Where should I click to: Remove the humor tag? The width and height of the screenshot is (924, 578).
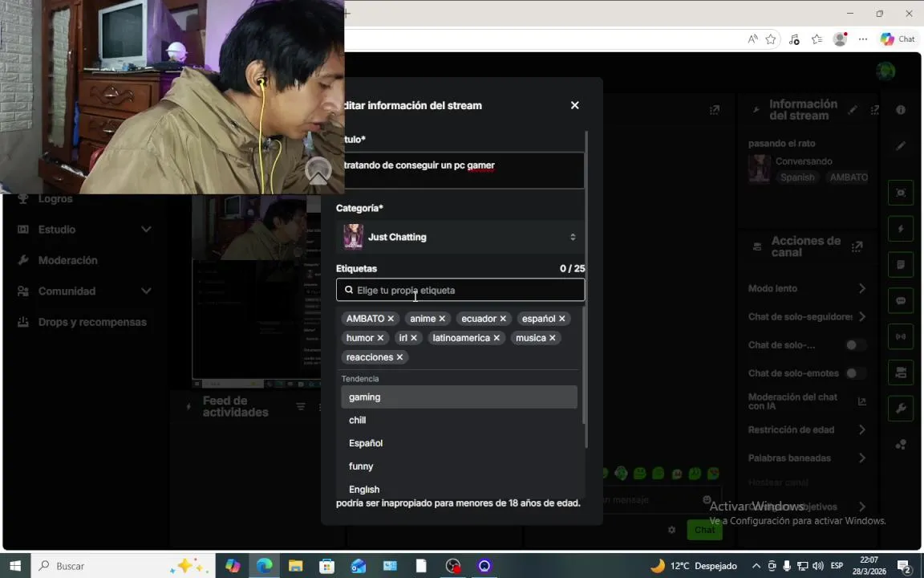(380, 338)
